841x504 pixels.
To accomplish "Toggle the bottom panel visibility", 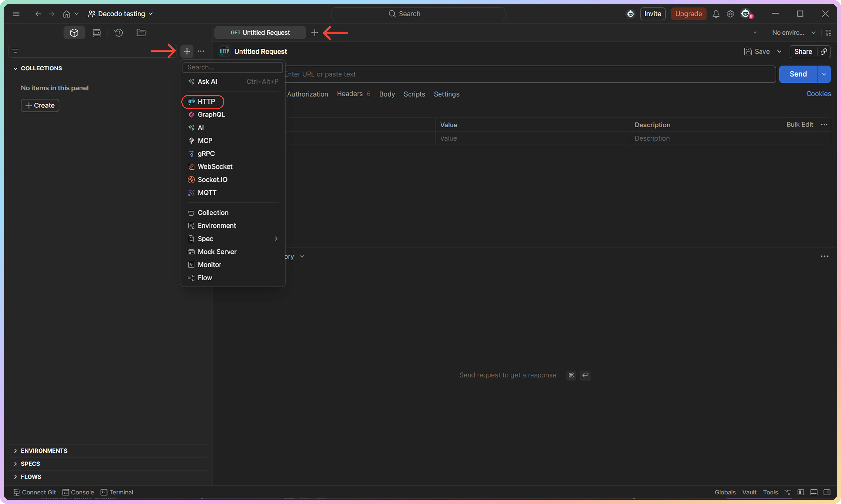I will pyautogui.click(x=814, y=492).
